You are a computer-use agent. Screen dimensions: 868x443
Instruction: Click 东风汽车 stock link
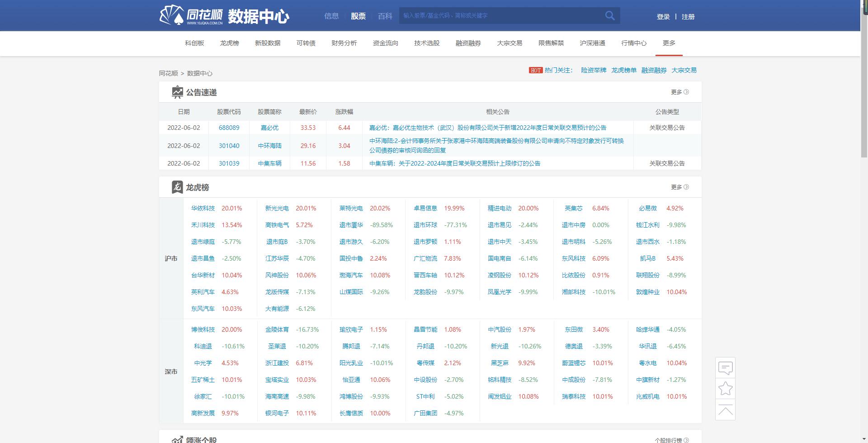tap(203, 309)
